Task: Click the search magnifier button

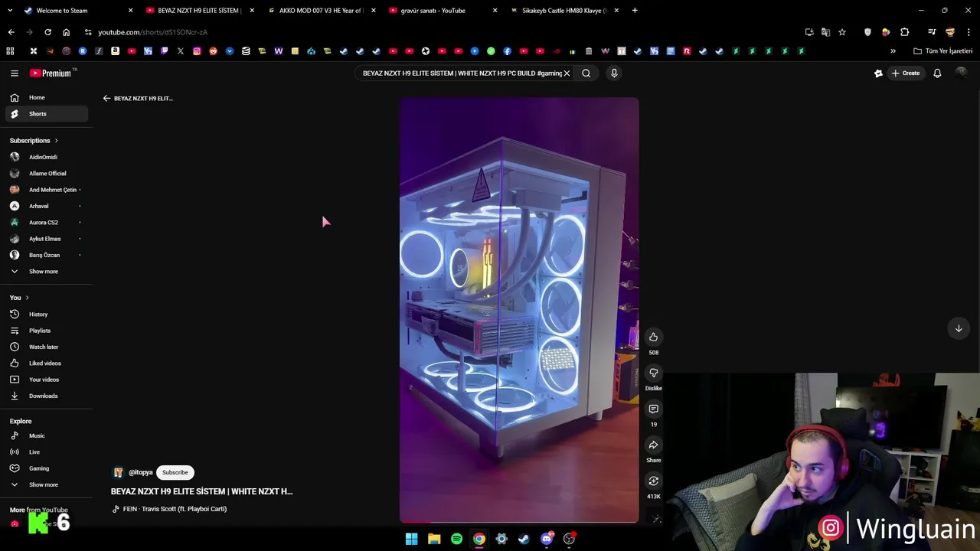Action: coord(586,73)
